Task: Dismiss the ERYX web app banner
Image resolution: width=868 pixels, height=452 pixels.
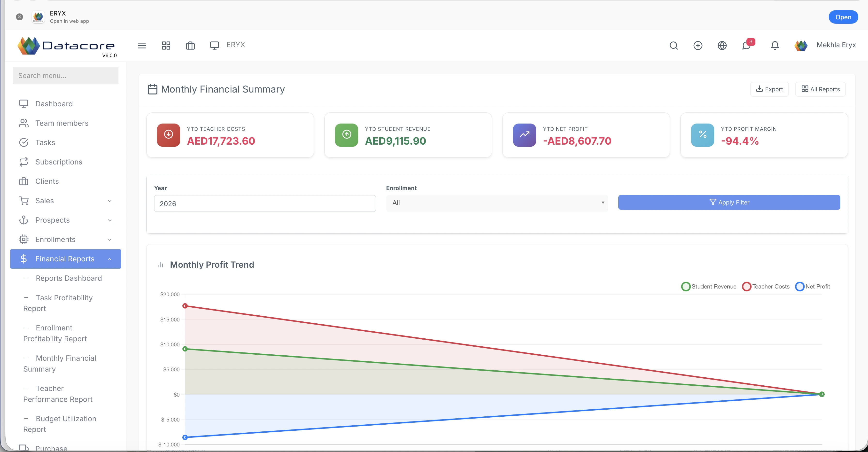Action: coord(20,17)
